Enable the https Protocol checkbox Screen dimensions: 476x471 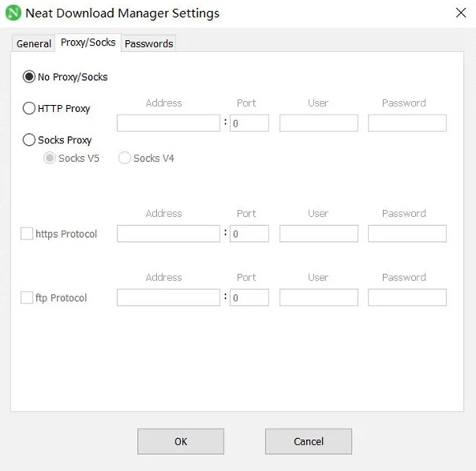coord(26,234)
